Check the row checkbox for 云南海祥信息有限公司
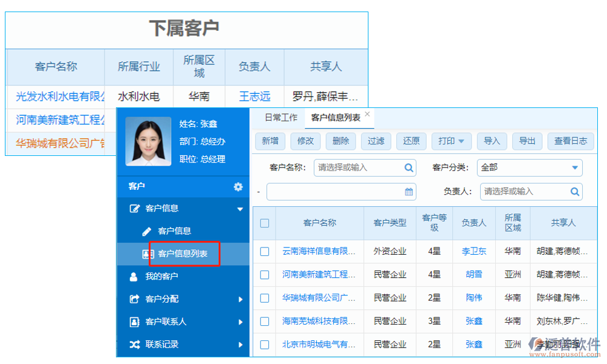The width and height of the screenshot is (607, 364). point(264,251)
